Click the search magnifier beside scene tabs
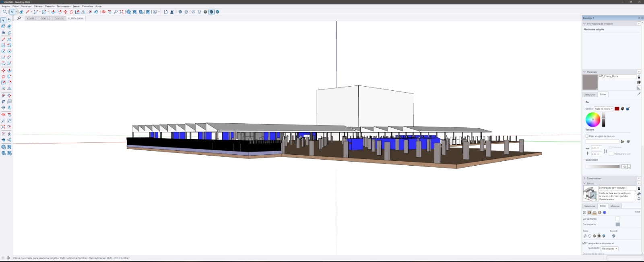 click(x=19, y=19)
